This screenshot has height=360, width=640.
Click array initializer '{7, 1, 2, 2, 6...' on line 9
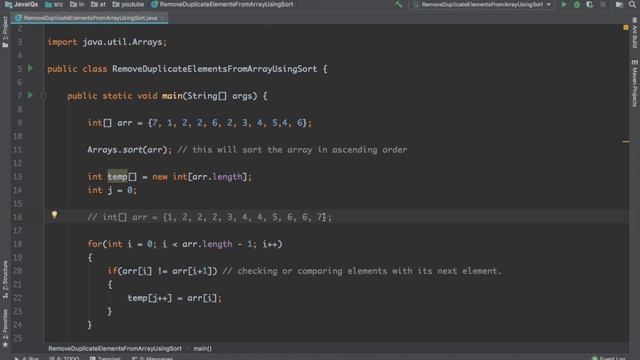(229, 123)
